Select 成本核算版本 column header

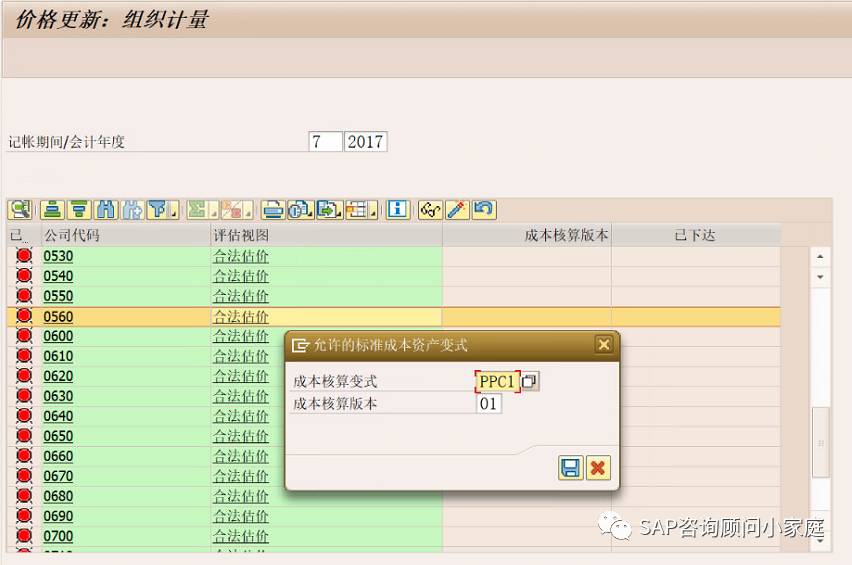point(527,235)
